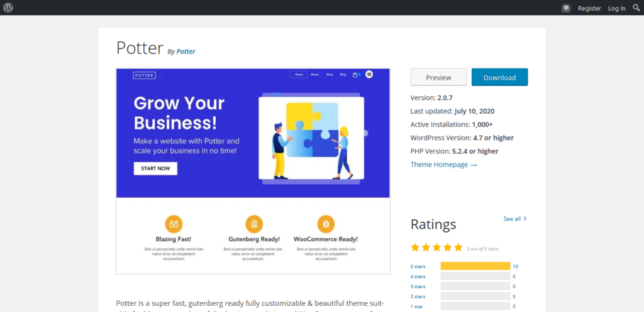Click the Download button

pyautogui.click(x=499, y=77)
